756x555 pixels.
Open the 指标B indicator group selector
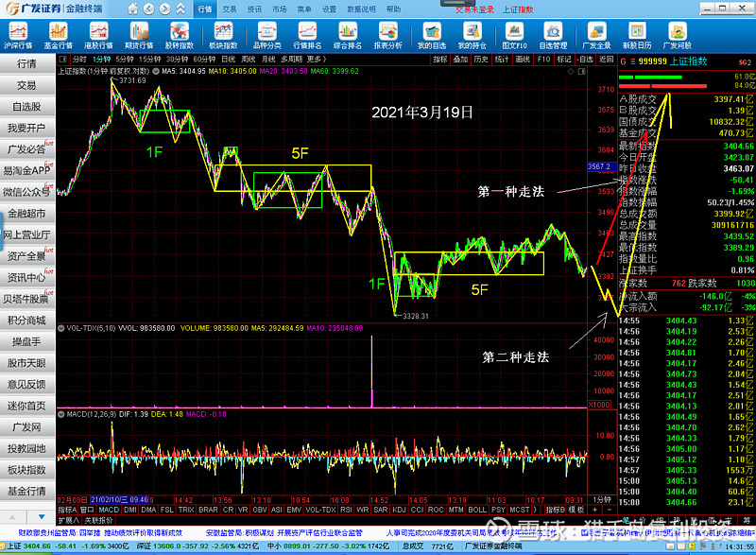555,510
